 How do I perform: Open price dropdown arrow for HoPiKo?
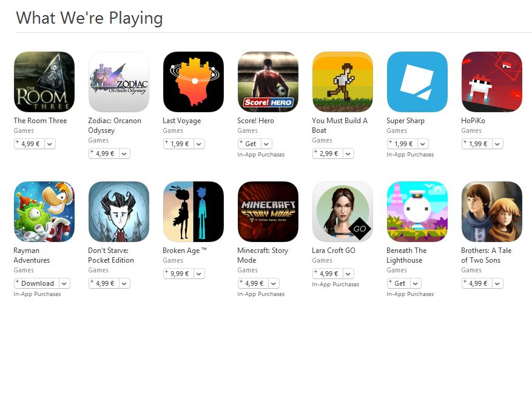click(497, 144)
